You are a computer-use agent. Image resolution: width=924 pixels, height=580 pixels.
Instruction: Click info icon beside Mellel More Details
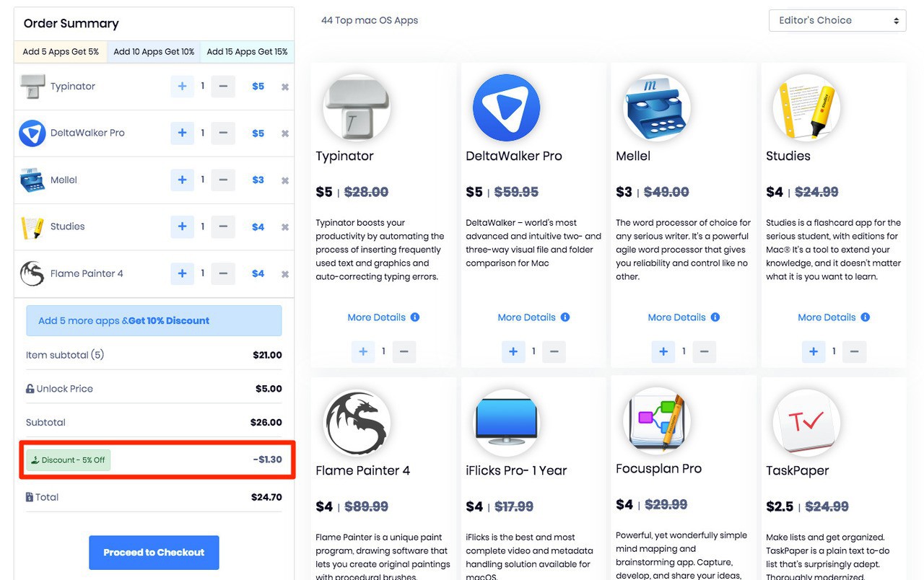point(715,317)
